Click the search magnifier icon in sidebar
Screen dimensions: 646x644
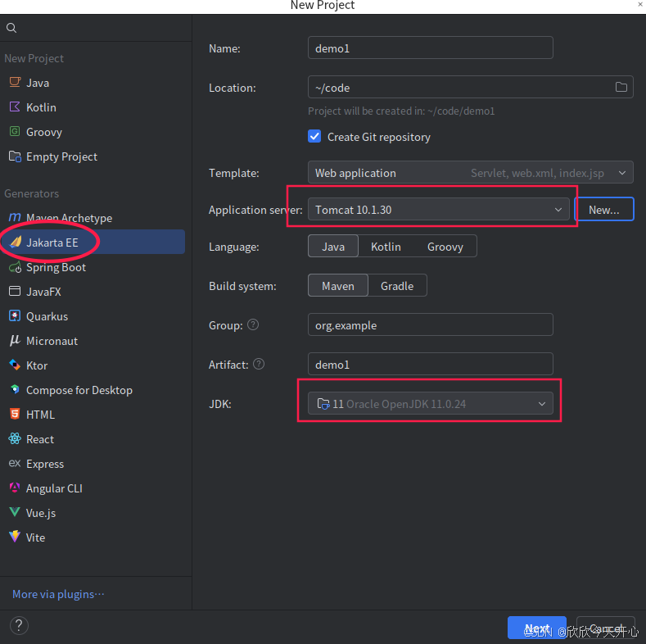point(11,28)
